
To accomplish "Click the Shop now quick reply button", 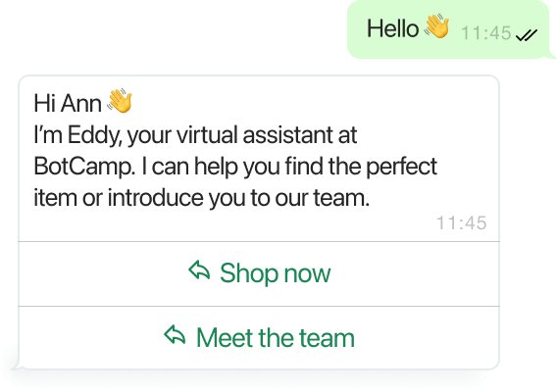I will (259, 273).
